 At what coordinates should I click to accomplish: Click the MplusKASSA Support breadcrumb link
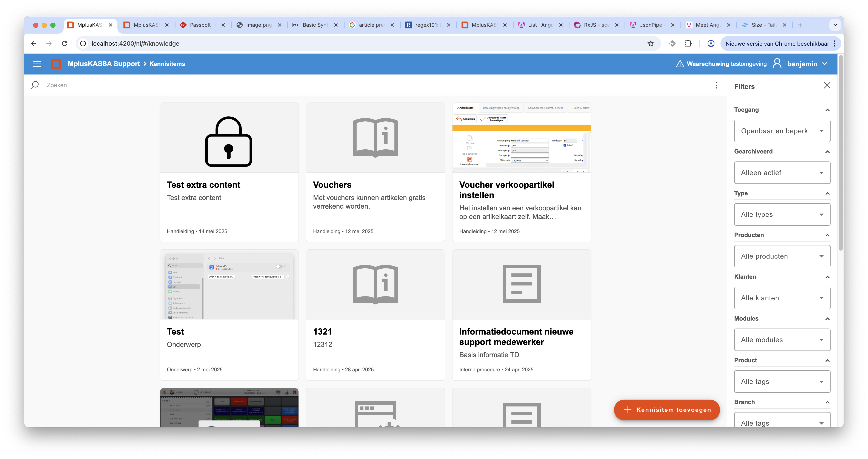coord(104,64)
